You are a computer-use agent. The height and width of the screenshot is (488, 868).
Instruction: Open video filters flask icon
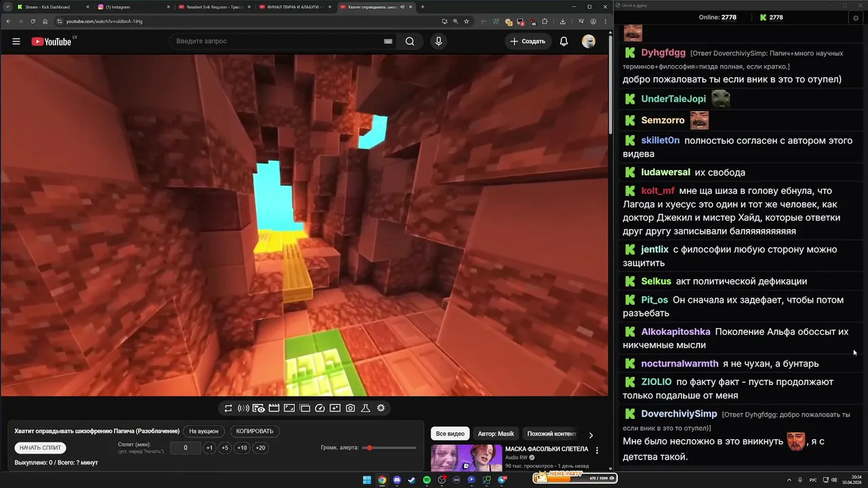366,408
